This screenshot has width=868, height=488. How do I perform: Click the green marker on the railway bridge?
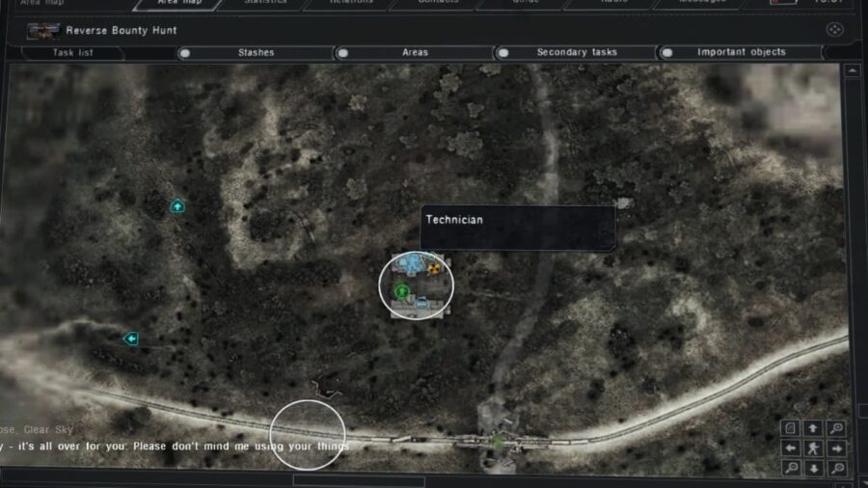497,442
